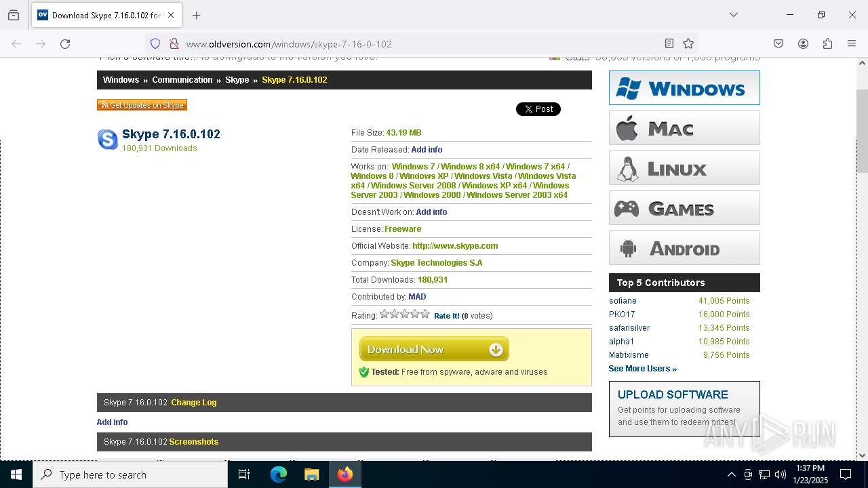Viewport: 868px width, 488px height.
Task: Launch Microsoft Edge from taskbar
Action: tap(279, 474)
